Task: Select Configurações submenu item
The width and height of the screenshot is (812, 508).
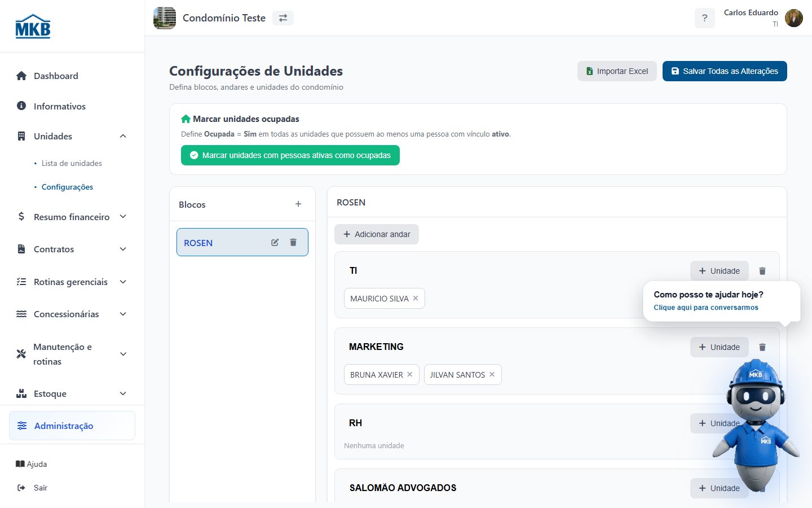Action: (67, 187)
